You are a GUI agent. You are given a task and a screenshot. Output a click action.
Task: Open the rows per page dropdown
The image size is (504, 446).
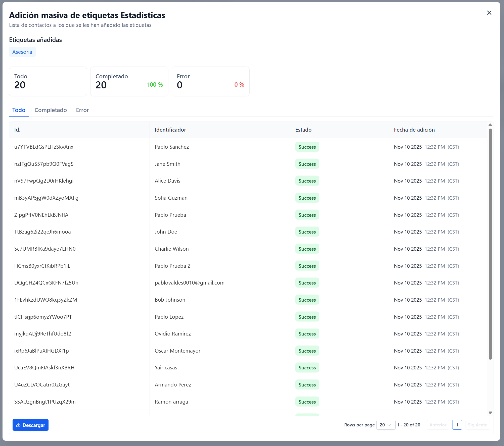(x=385, y=425)
